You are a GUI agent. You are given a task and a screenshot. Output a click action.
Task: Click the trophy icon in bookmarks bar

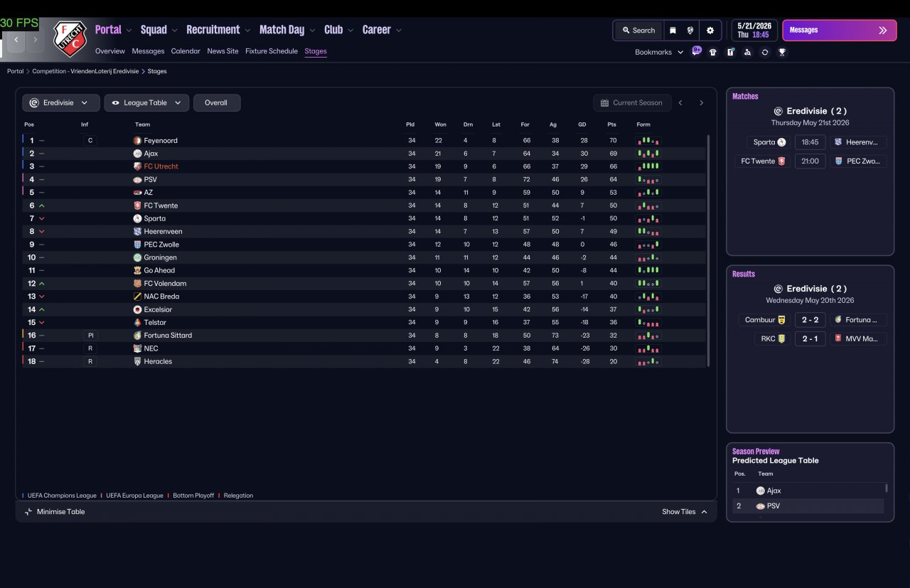[x=782, y=52]
